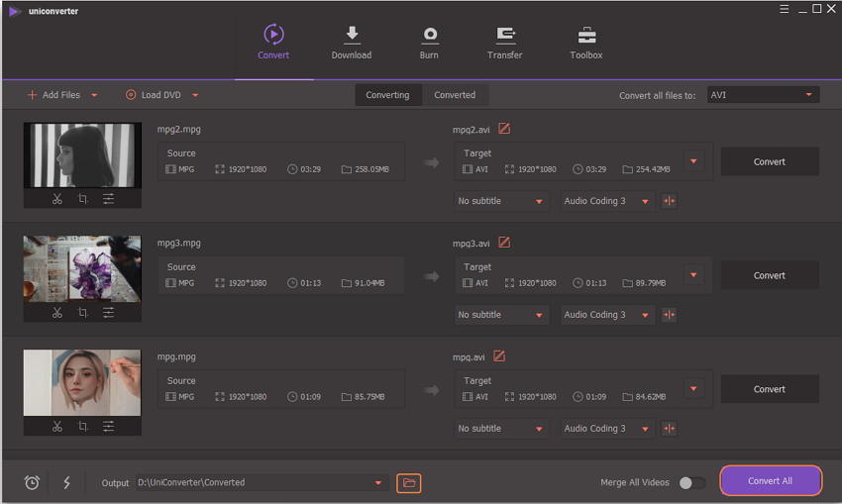The height and width of the screenshot is (504, 842).
Task: Expand target format options for mpg3.avi
Action: [x=693, y=275]
